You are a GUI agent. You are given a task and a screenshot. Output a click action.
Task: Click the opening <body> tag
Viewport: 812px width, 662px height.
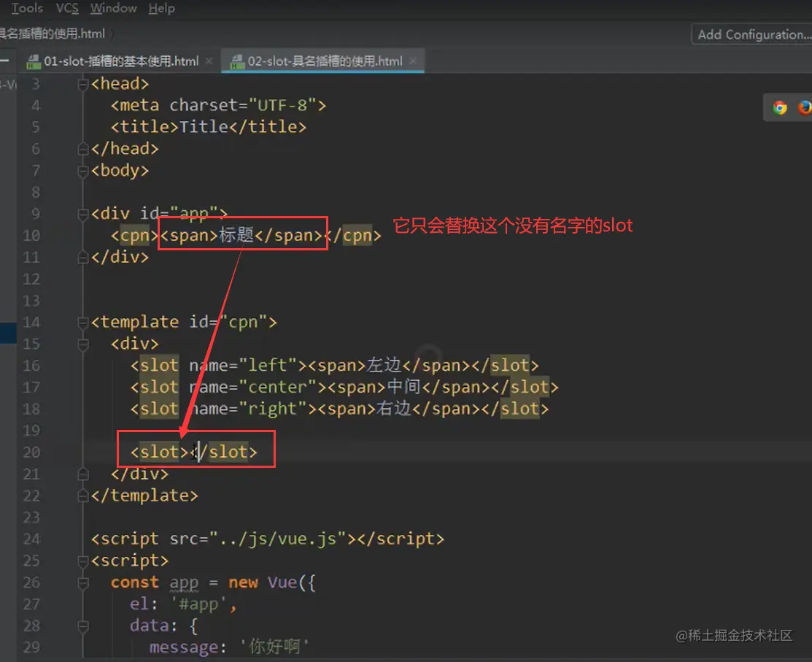(x=120, y=170)
